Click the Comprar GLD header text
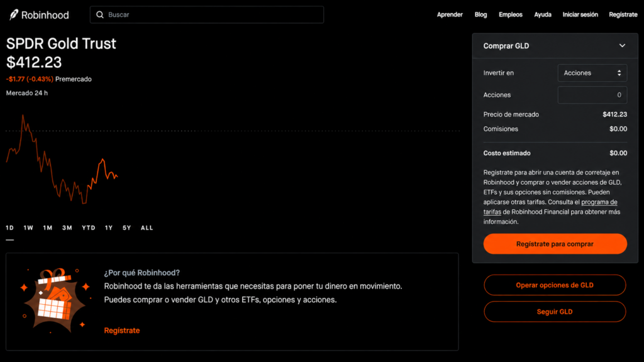 (x=506, y=46)
